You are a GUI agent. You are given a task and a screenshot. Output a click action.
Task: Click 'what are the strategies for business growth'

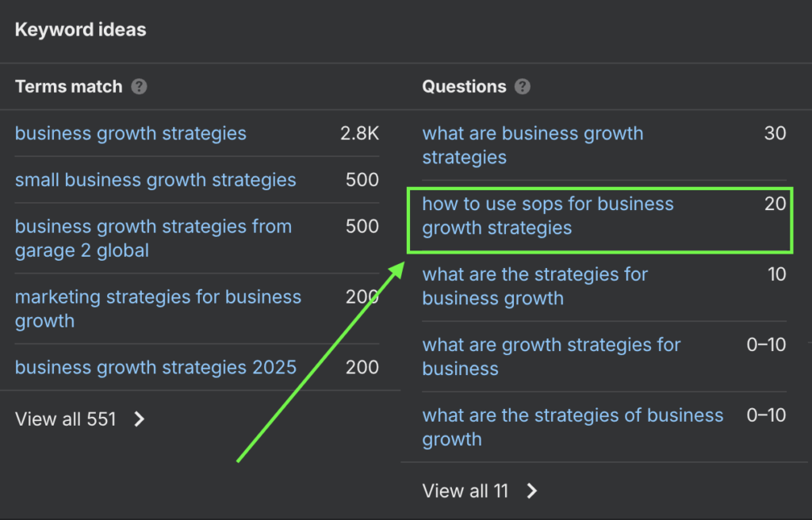534,286
